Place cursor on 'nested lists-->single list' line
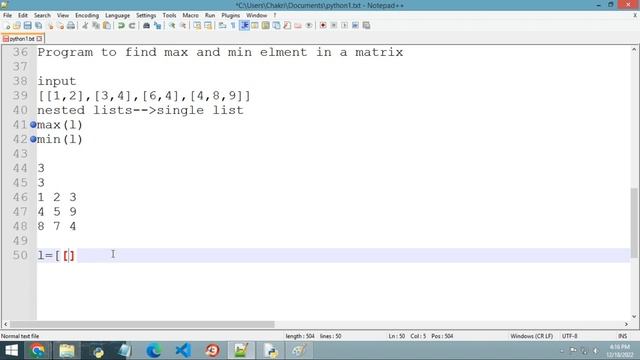This screenshot has width=640, height=360. (140, 110)
